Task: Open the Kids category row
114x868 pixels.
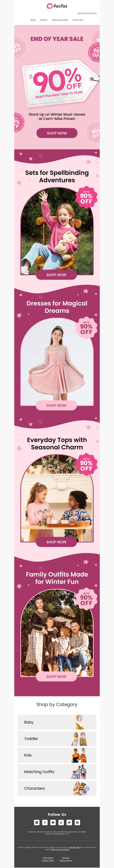Action: [57, 755]
